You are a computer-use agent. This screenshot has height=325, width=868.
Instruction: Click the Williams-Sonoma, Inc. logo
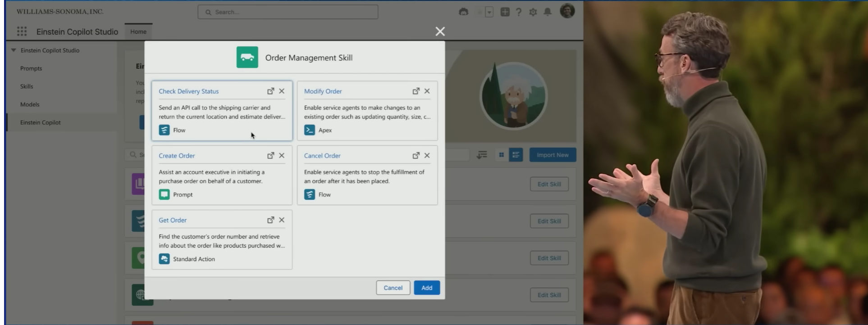click(x=60, y=12)
